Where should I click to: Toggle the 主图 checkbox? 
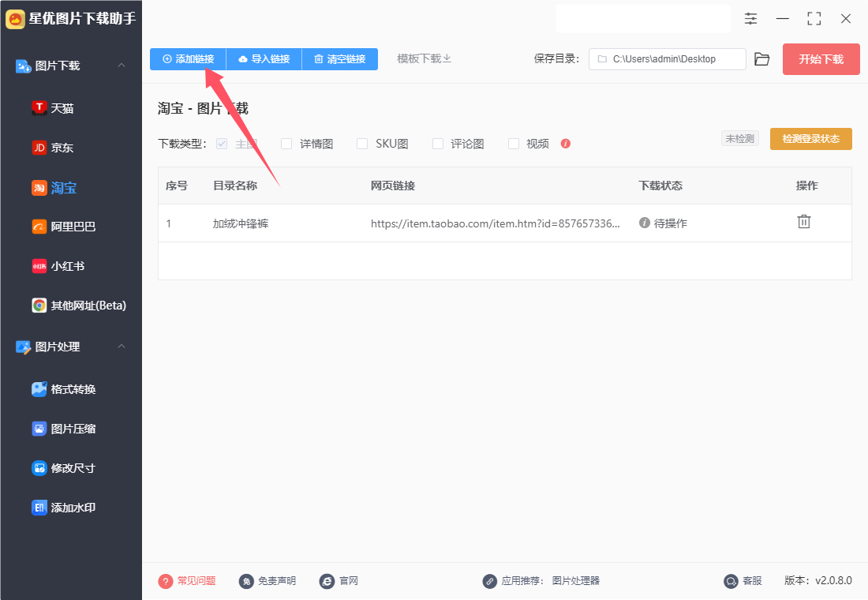click(x=222, y=144)
